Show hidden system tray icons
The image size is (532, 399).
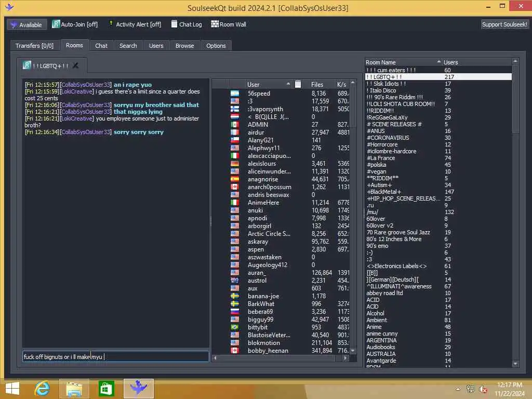tap(458, 389)
